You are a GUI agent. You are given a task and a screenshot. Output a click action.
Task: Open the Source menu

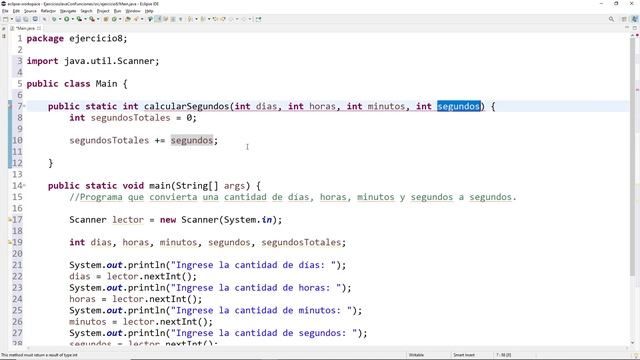click(30, 11)
